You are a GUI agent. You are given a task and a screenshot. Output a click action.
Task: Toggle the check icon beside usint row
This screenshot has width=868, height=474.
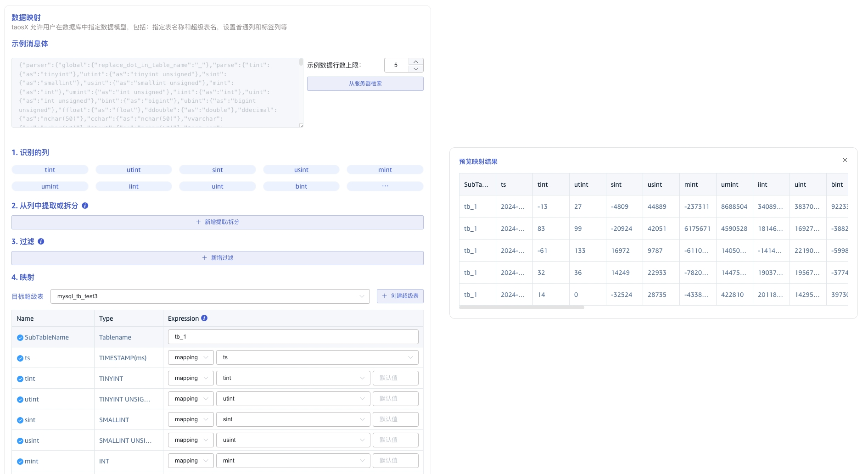pos(20,441)
